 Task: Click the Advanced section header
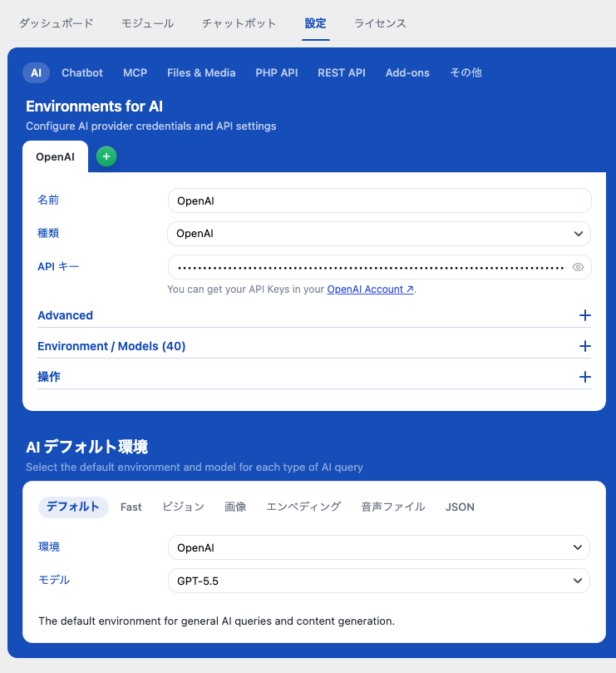314,315
